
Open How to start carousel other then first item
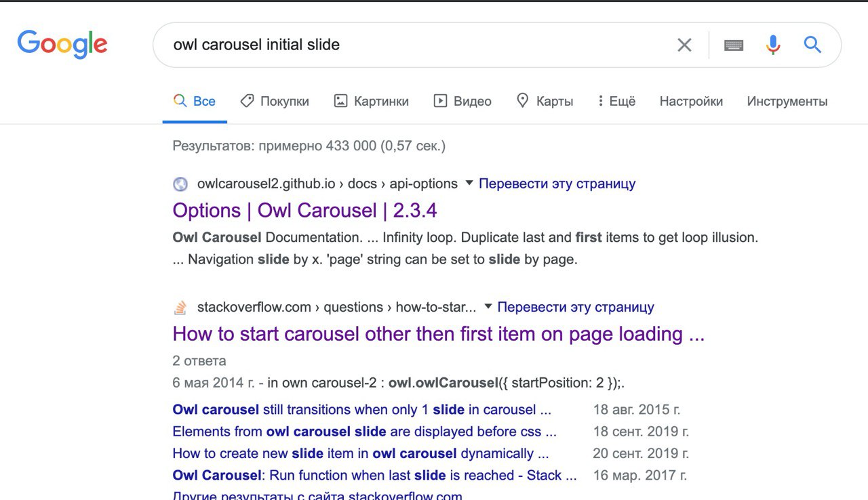pos(439,334)
